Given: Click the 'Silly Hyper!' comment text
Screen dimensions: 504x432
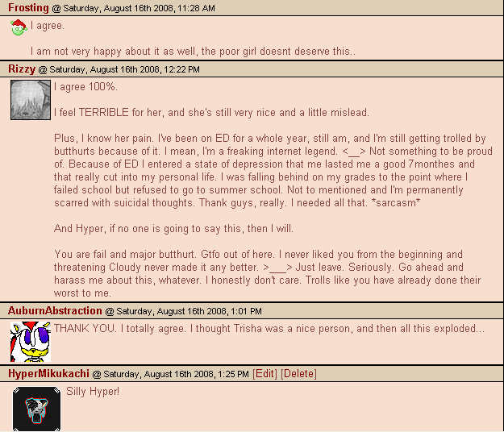Looking at the screenshot, I should pyautogui.click(x=93, y=392).
